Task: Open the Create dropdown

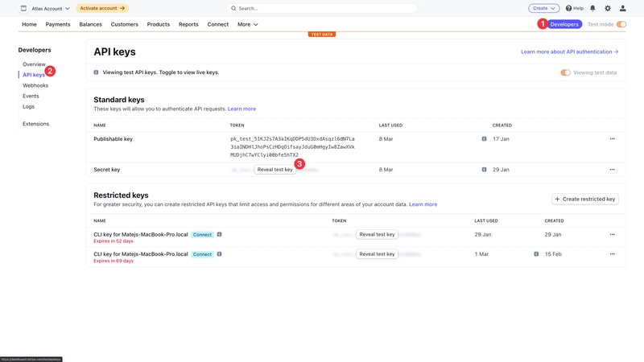Action: [x=543, y=8]
